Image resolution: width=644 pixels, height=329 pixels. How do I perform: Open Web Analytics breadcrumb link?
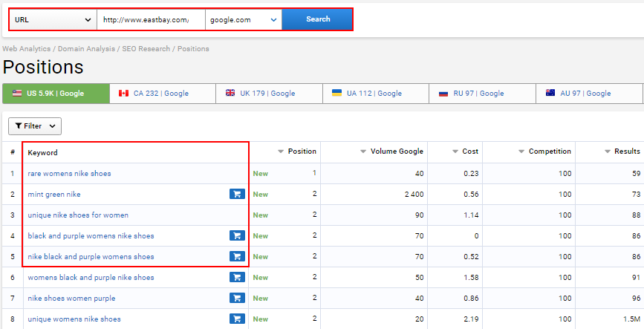(26, 49)
